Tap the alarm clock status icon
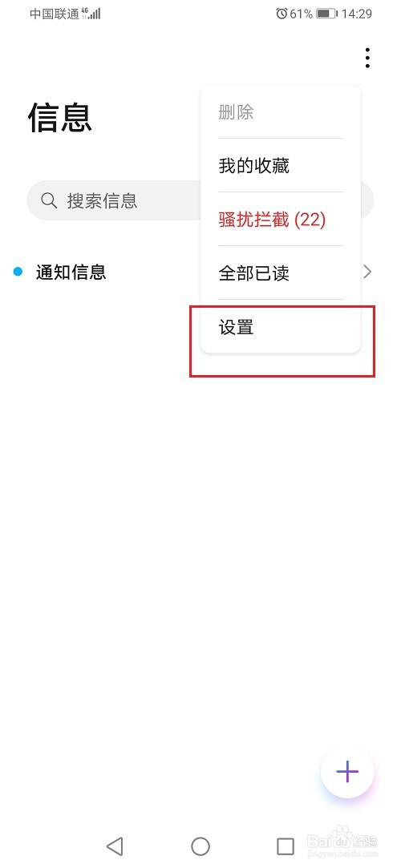401x868 pixels. click(282, 14)
